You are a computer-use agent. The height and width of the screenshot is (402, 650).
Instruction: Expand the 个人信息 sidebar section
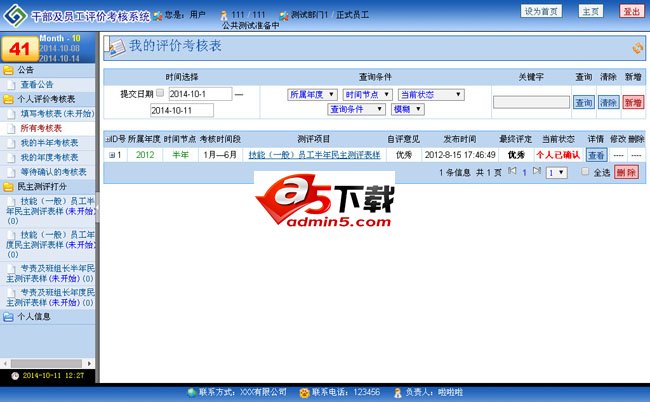point(34,317)
